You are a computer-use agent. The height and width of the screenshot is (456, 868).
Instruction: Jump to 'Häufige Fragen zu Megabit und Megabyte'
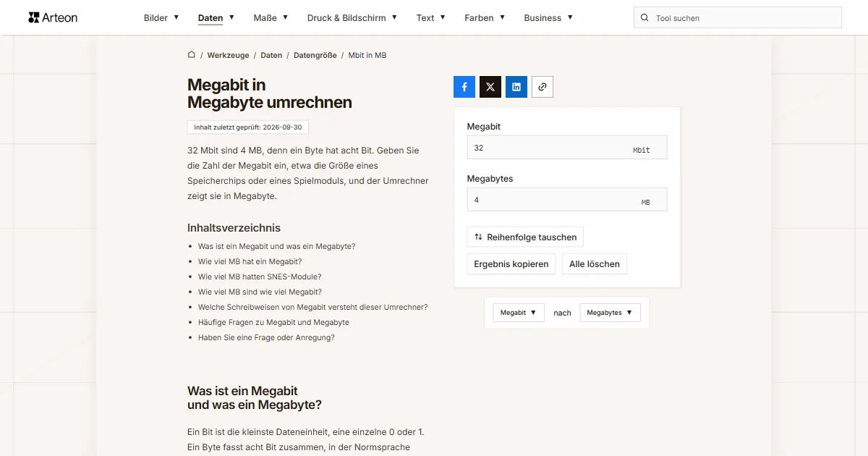[x=273, y=322]
